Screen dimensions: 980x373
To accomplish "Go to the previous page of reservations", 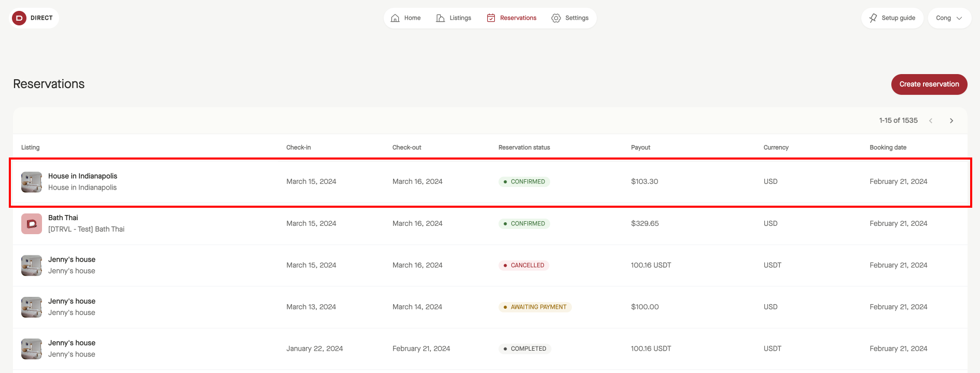I will 931,121.
